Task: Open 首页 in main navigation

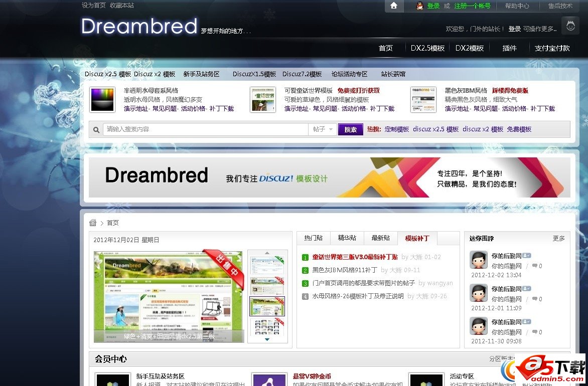Action: pos(385,48)
